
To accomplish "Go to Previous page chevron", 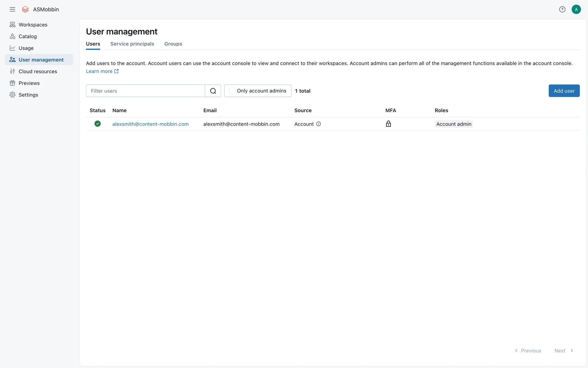I will pyautogui.click(x=516, y=351).
